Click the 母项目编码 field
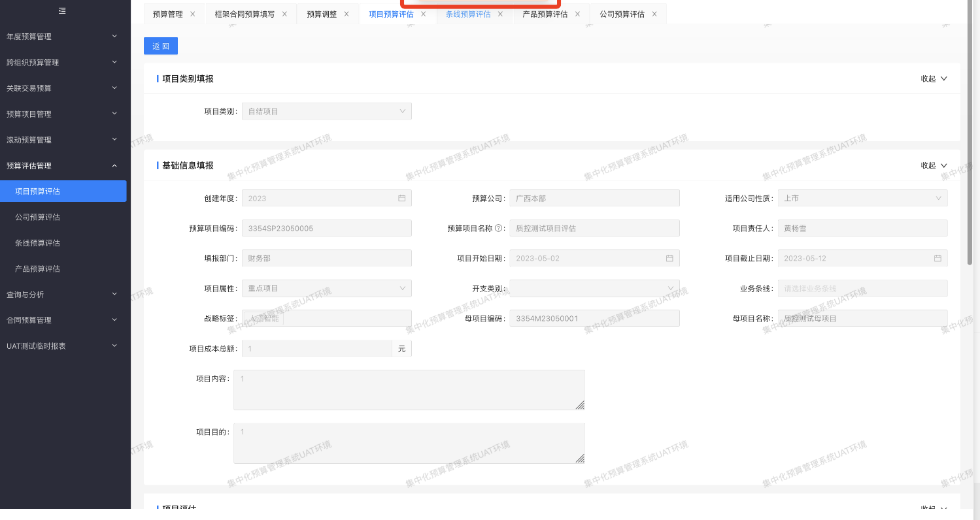Screen dimensions: 980x520 [x=594, y=318]
